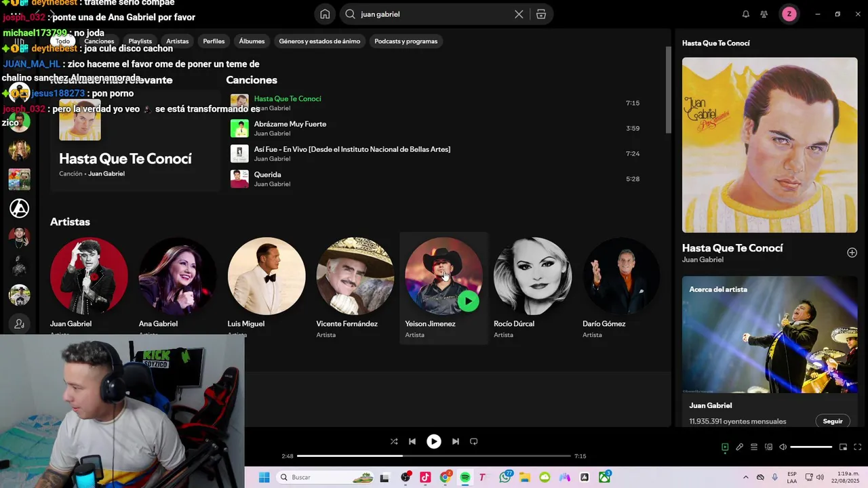Add Hasta Que Te Conocí to Liked Songs
Screen dimensions: 868x488
pos(852,253)
